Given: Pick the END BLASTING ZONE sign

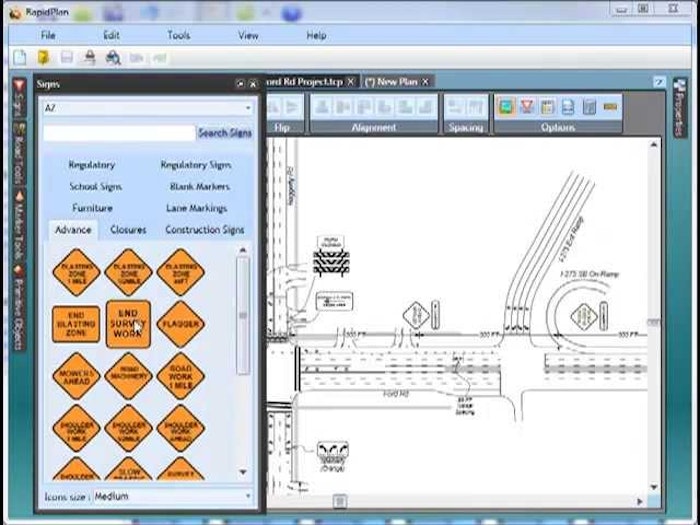Looking at the screenshot, I should (x=76, y=324).
